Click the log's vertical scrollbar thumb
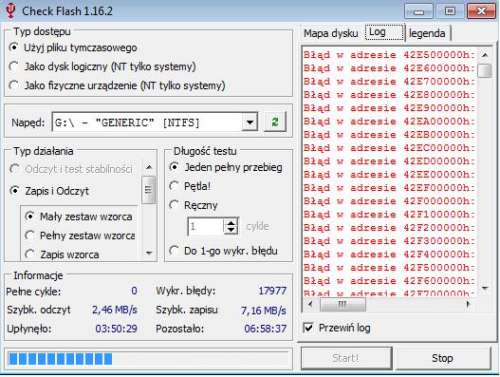500x377 pixels. (484, 70)
